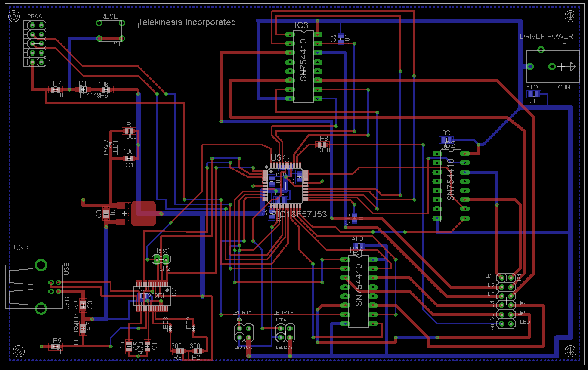Viewport: 588px width, 370px height.
Task: Click the top-left corner mounting hole
Action: 14,16
